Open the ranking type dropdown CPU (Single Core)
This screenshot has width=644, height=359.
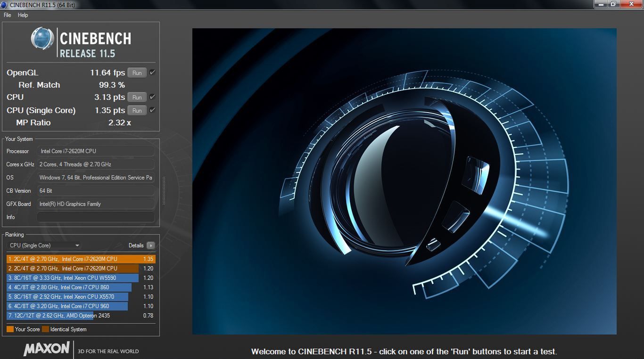pyautogui.click(x=44, y=245)
